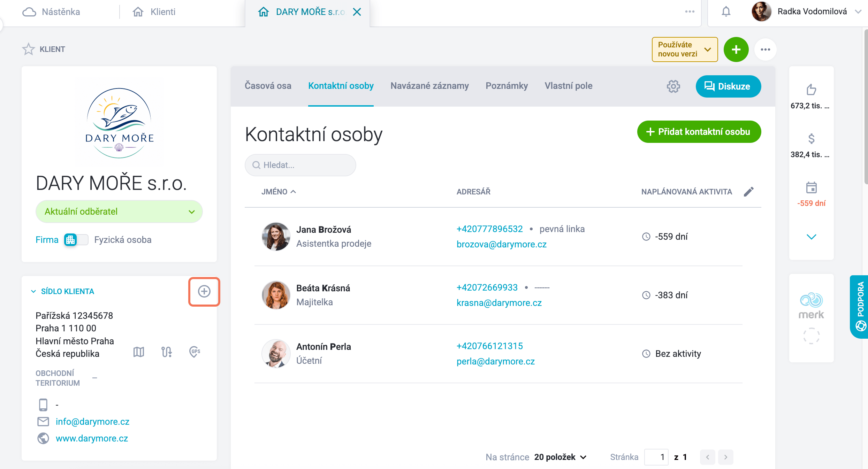868x469 pixels.
Task: Open the Podpora support tab
Action: tap(860, 307)
